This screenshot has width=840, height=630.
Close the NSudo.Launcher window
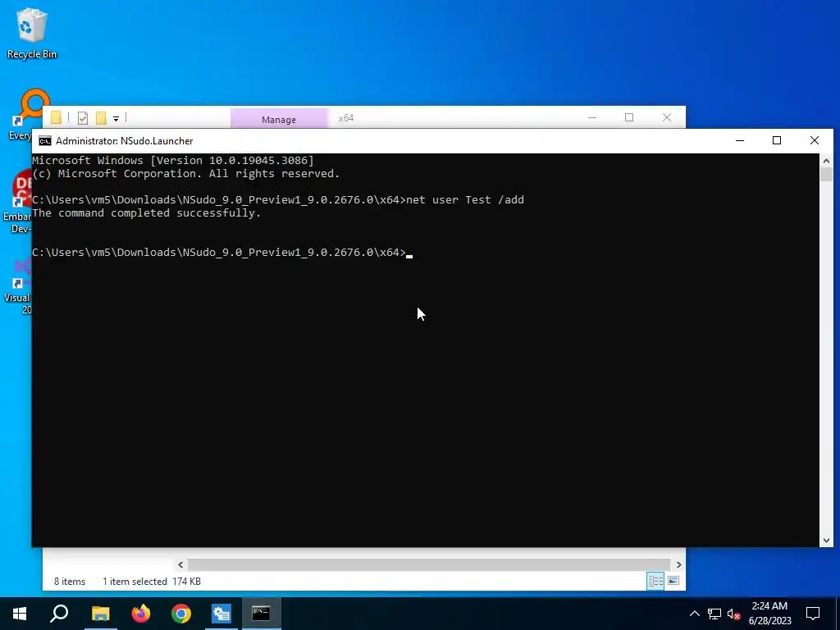click(x=815, y=140)
